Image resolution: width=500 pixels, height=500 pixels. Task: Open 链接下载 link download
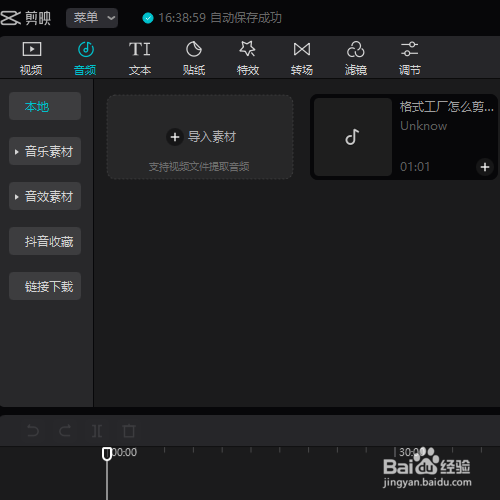coord(45,286)
